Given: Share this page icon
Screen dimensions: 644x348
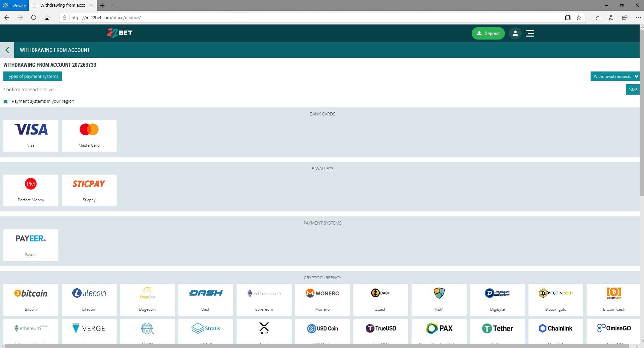Looking at the screenshot, I should [x=625, y=17].
